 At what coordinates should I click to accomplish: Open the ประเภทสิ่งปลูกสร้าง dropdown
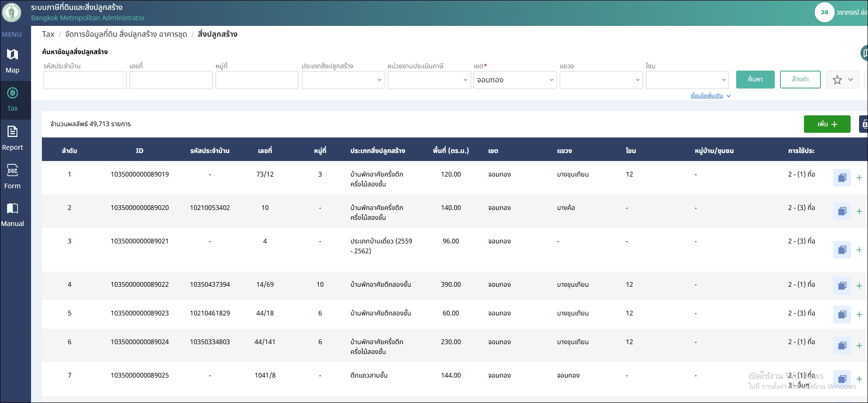[343, 80]
